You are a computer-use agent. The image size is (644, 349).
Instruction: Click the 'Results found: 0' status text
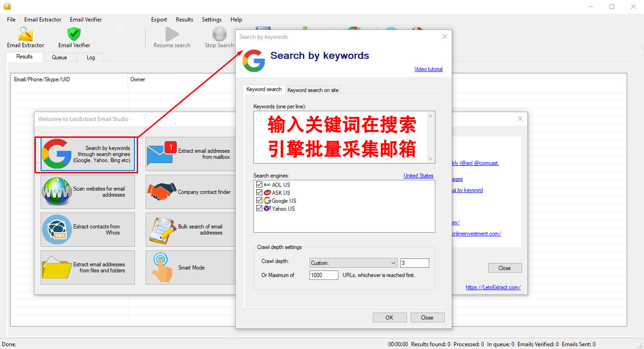coord(431,344)
